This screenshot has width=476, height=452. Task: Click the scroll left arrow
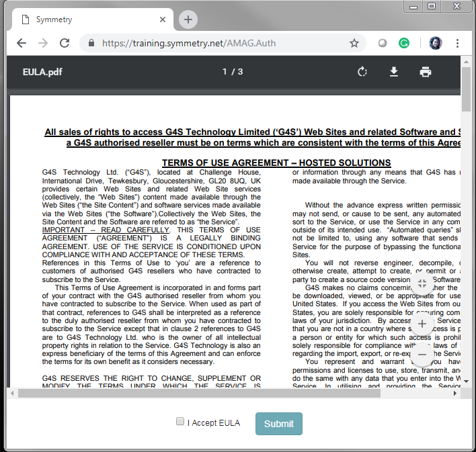[x=12, y=394]
